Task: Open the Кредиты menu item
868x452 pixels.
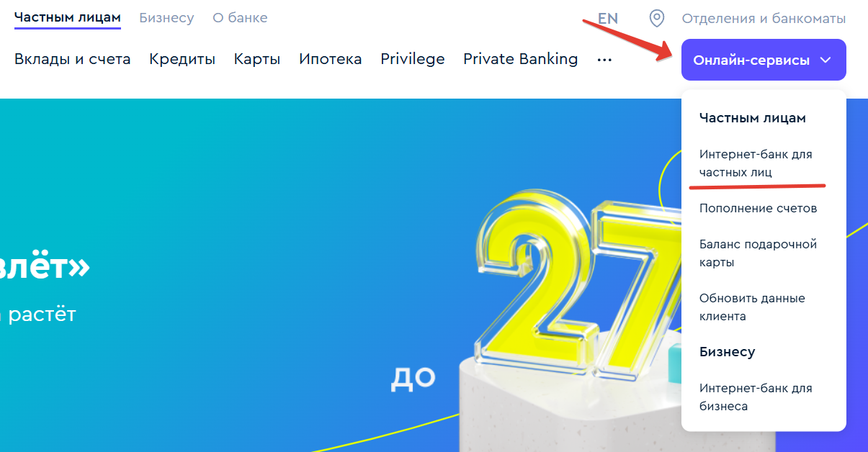Action: pyautogui.click(x=182, y=59)
